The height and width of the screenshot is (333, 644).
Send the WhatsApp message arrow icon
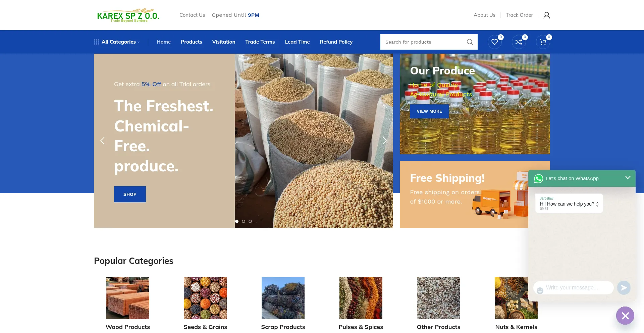624,288
